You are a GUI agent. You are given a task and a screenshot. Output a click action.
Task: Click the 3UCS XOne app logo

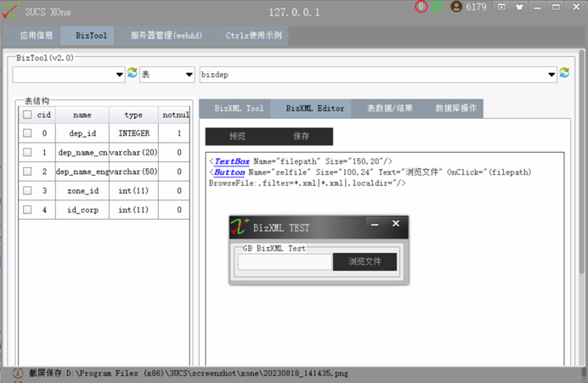tap(9, 10)
